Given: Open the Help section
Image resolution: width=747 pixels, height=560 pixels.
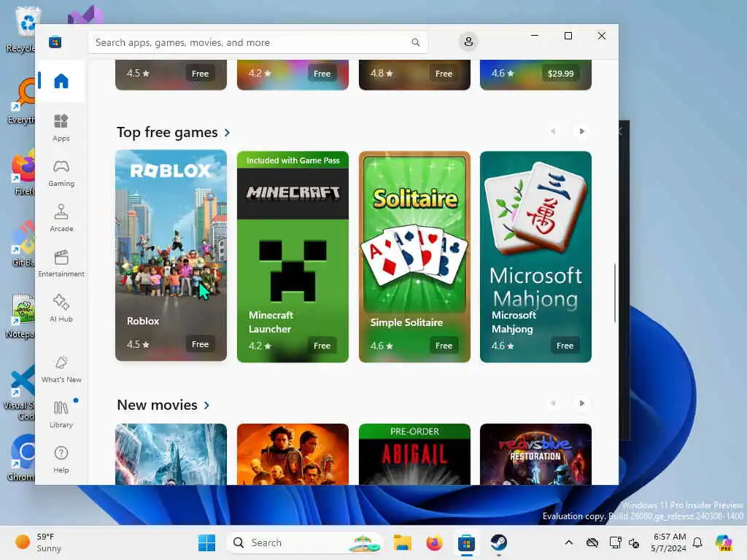Looking at the screenshot, I should 61,459.
